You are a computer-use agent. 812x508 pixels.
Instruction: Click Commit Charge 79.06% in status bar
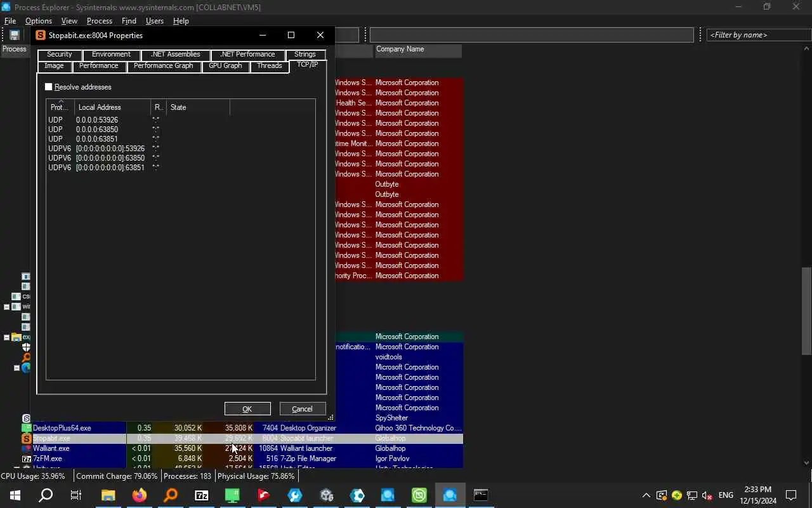(117, 476)
